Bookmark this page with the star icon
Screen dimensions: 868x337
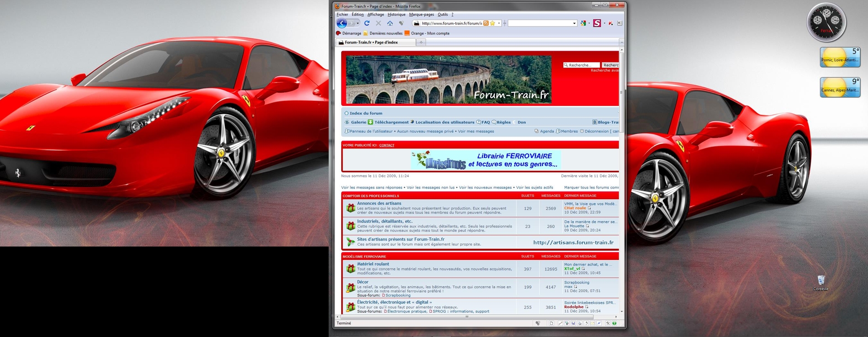(492, 23)
